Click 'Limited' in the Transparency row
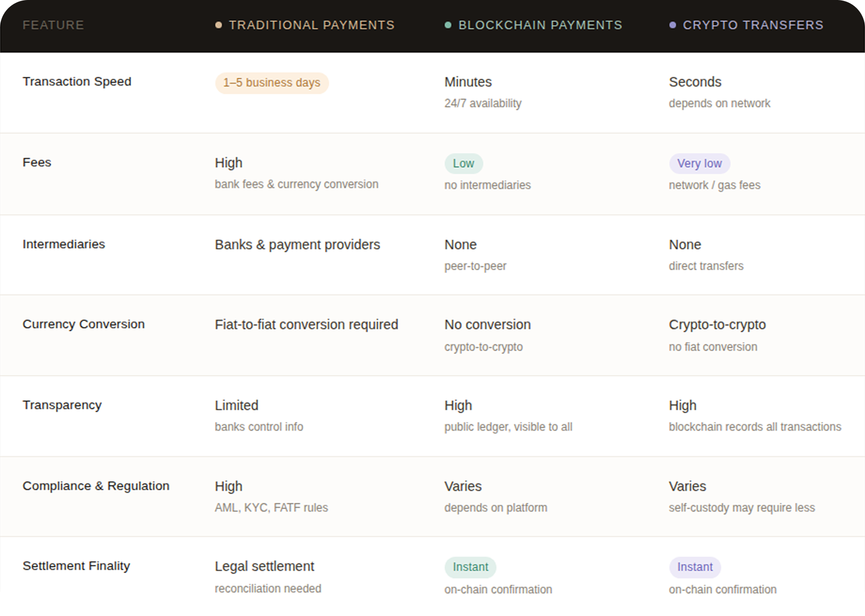 [236, 405]
